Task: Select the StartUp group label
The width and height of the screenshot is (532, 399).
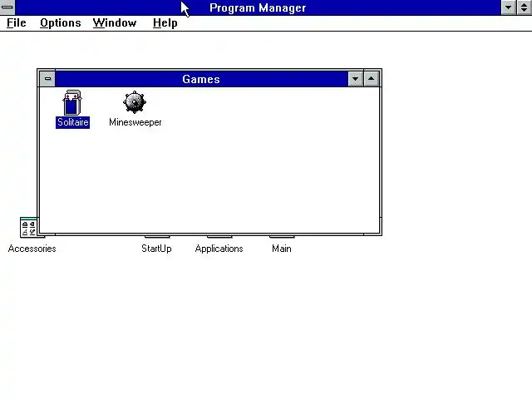Action: click(x=156, y=249)
